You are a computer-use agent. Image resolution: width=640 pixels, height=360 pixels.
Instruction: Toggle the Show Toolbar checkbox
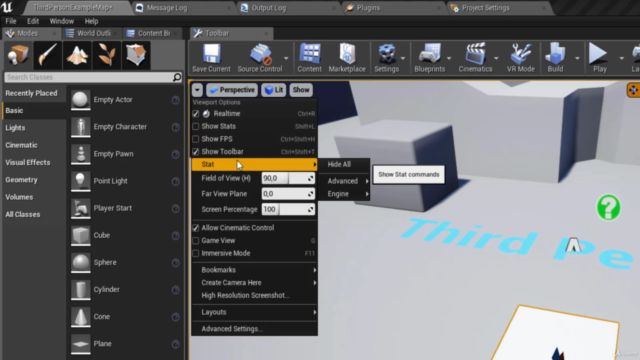[x=196, y=152]
